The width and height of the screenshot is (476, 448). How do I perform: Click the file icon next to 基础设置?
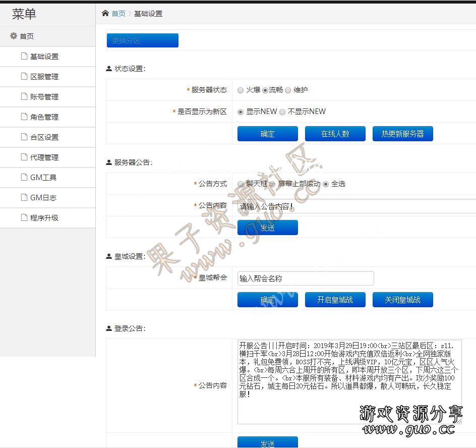[x=24, y=56]
